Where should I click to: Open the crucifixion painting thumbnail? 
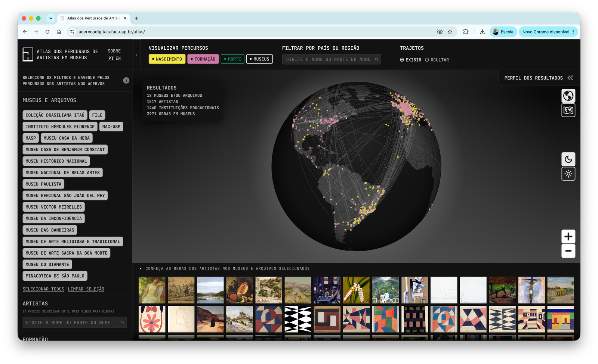pos(531,290)
